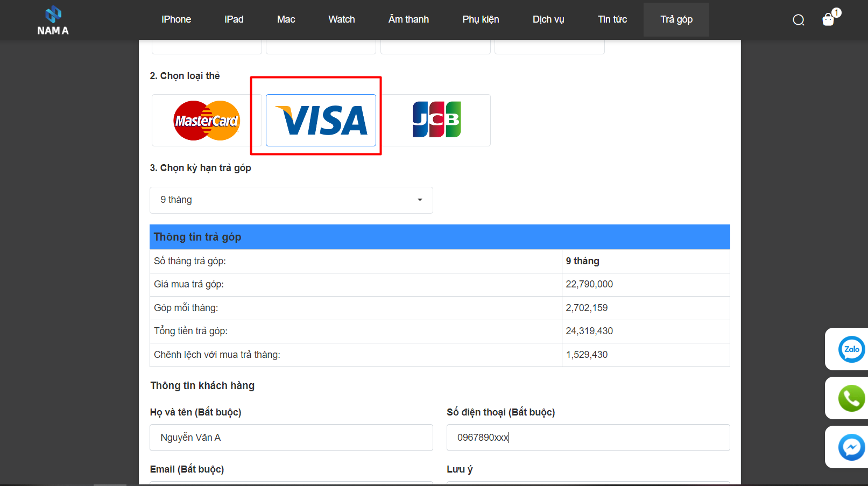Open the Dịch vụ page
Viewport: 868px width, 486px height.
point(548,19)
